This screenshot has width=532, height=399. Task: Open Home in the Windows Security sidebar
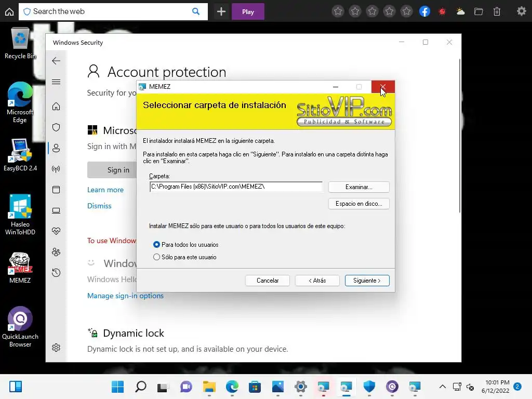[x=56, y=107]
